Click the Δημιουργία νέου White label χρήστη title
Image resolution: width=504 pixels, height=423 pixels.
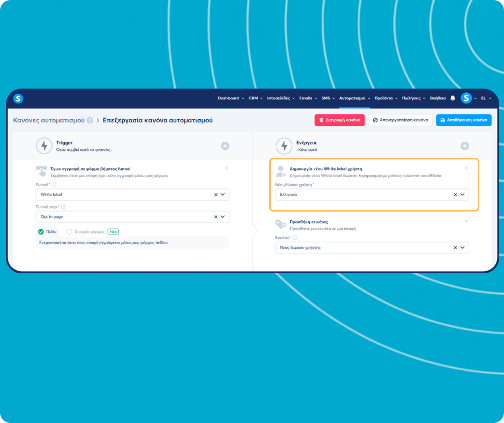(x=326, y=169)
